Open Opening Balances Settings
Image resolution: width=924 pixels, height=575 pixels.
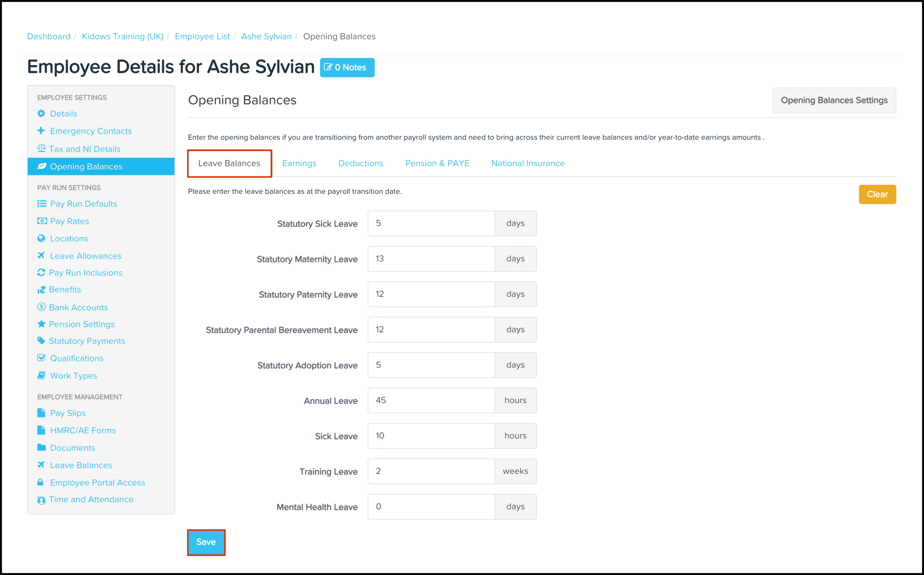click(834, 100)
